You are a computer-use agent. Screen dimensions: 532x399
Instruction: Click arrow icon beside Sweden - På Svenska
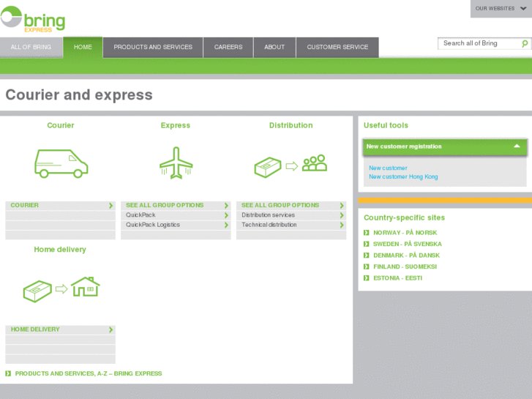pos(366,244)
